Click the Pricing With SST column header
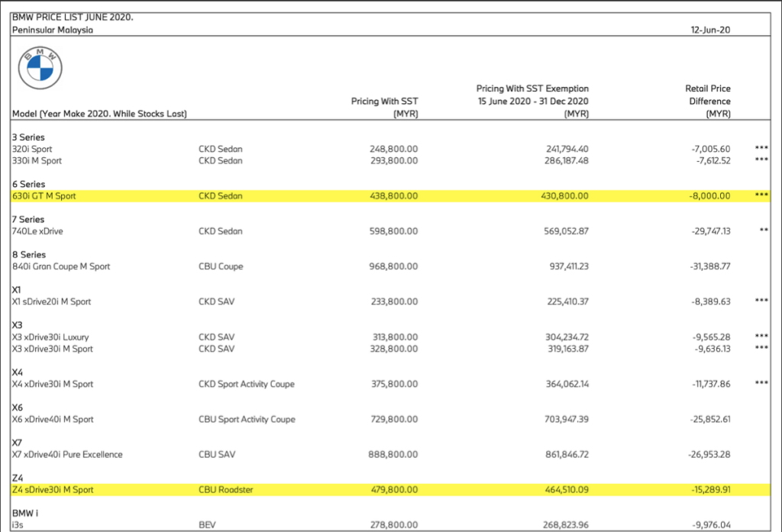Image resolution: width=782 pixels, height=532 pixels. [384, 107]
